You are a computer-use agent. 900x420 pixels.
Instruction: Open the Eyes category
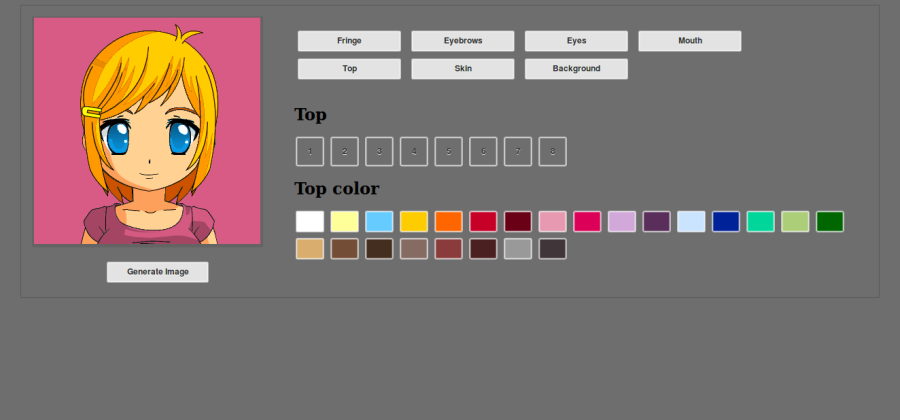(576, 41)
